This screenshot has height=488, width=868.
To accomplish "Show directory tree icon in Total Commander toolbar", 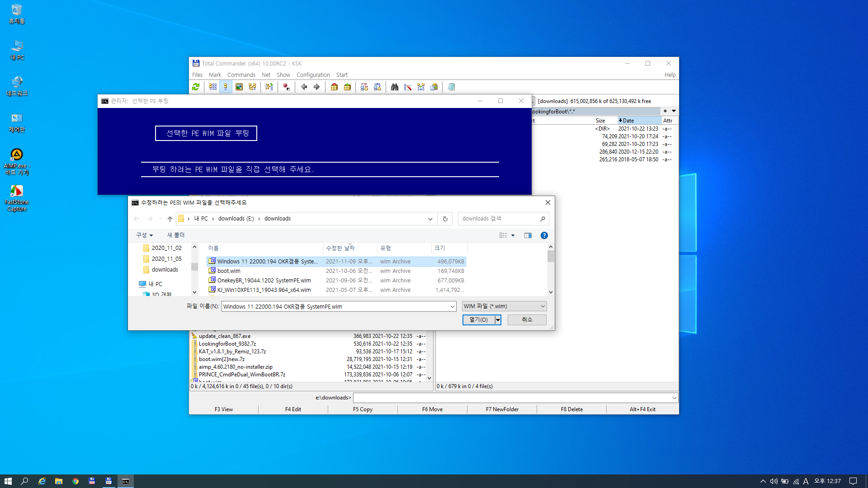I will click(x=252, y=87).
